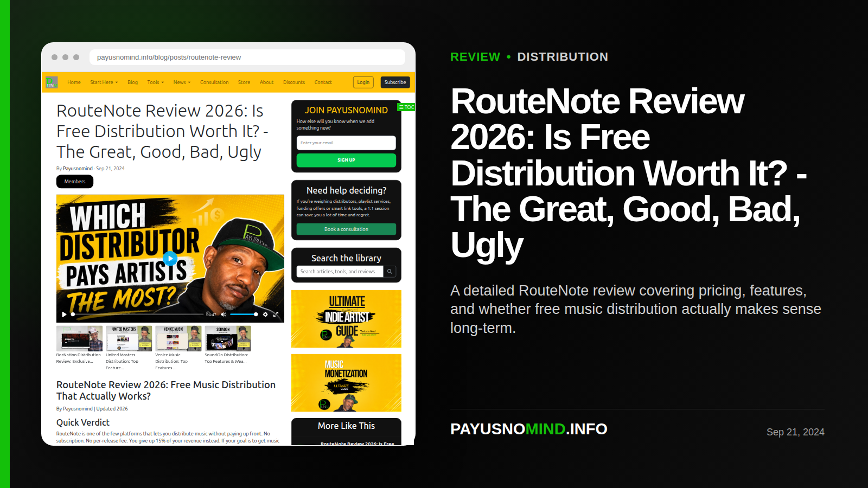The width and height of the screenshot is (868, 488).
Task: Click the Search articles input field
Action: coord(340,272)
